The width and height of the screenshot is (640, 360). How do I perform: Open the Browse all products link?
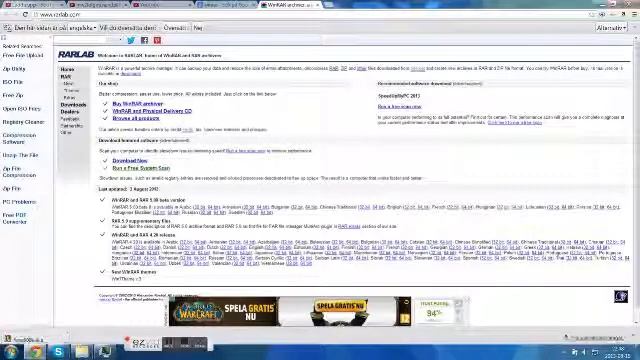click(x=136, y=118)
